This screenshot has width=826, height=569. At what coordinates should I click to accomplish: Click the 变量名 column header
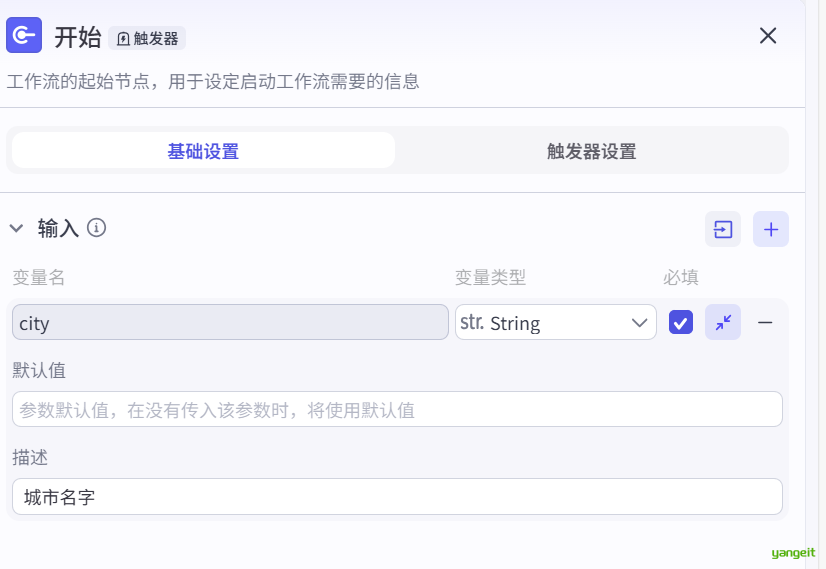pos(39,277)
